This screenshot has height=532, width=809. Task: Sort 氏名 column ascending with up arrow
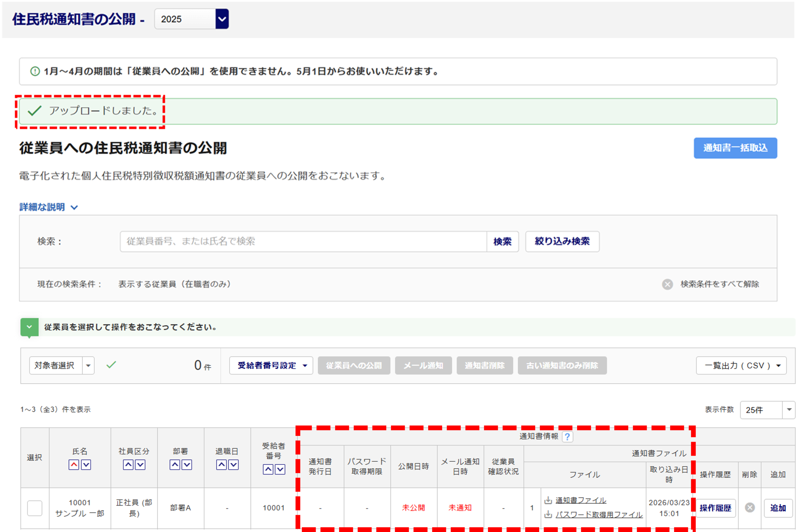(x=74, y=464)
